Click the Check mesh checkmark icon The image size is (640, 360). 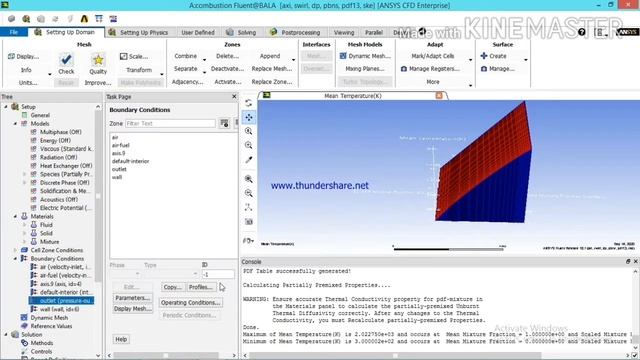[x=66, y=60]
